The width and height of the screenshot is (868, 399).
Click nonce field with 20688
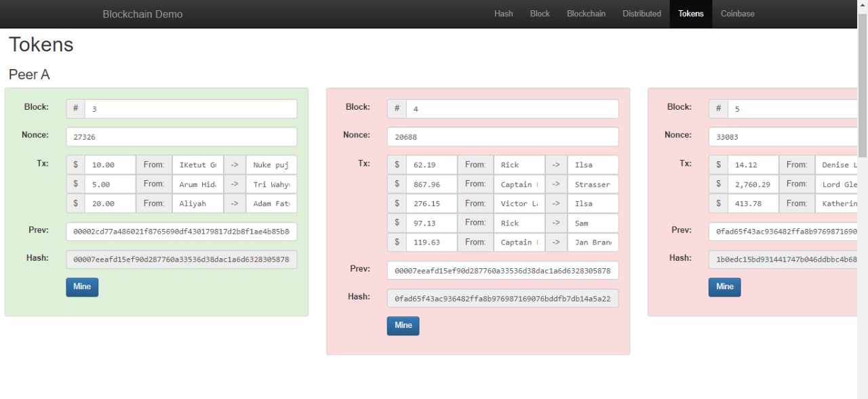coord(502,137)
